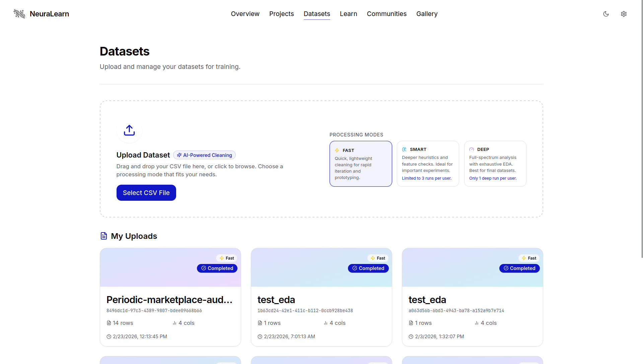Click the sparkle icon in AI-Powered Cleaning badge
Image resolution: width=643 pixels, height=364 pixels.
[180, 155]
